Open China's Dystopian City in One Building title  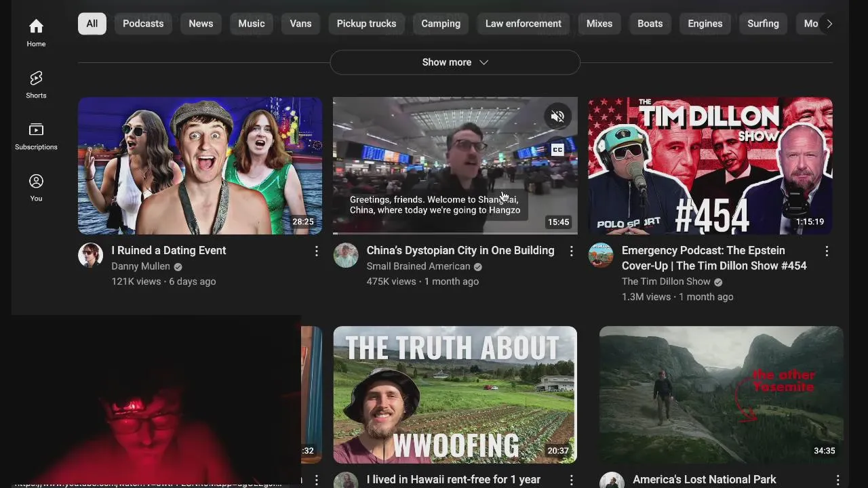[460, 251]
